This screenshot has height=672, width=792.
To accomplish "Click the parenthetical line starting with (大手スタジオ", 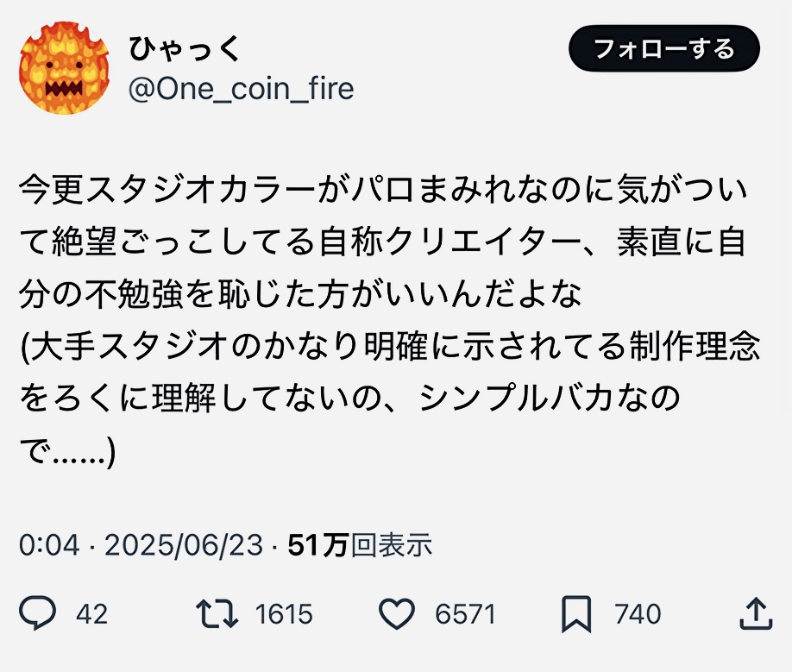I will click(388, 346).
